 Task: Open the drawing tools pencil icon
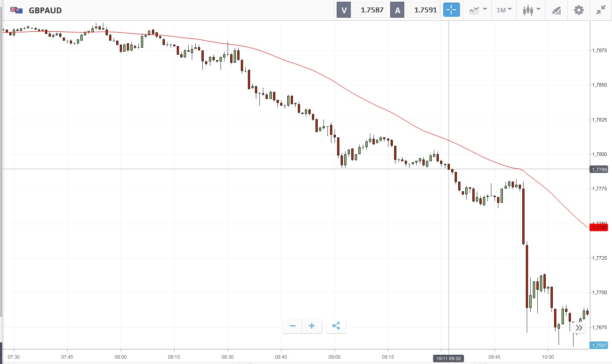point(557,10)
